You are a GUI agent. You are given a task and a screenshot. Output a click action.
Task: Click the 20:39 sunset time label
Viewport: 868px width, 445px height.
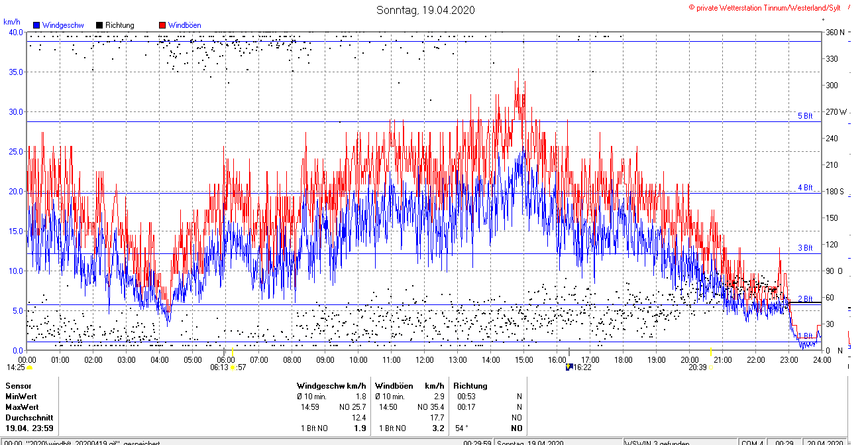(x=698, y=367)
